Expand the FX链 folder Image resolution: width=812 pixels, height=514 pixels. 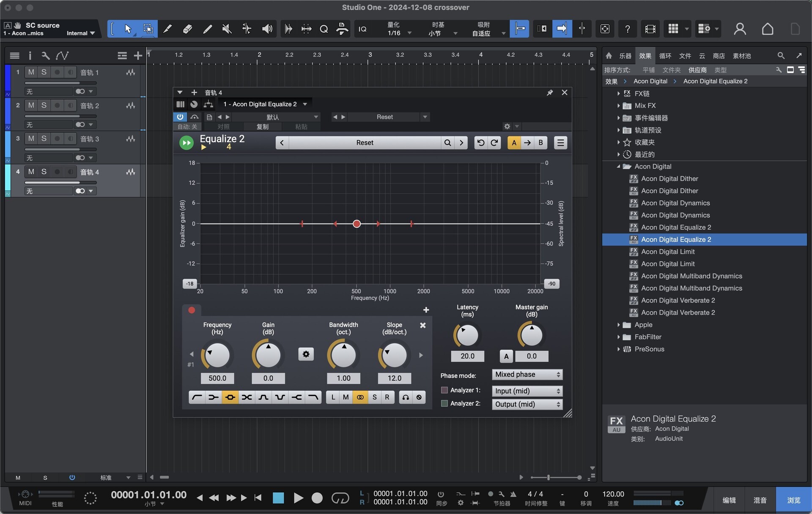[x=618, y=93]
